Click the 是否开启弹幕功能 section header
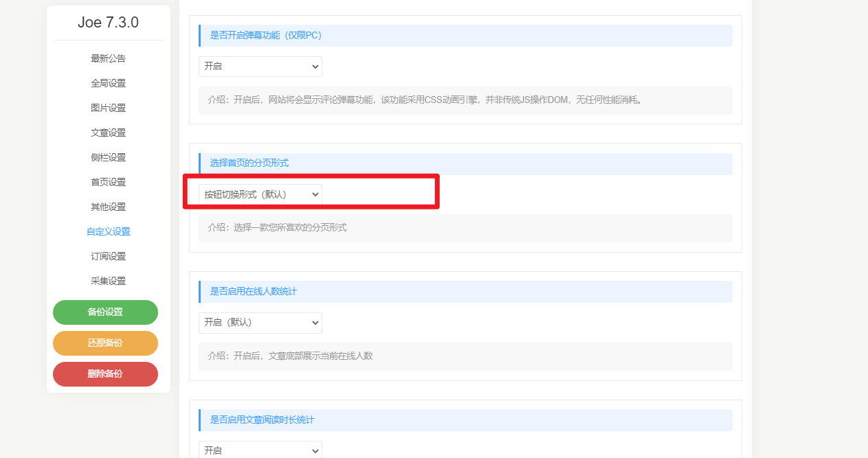The width and height of the screenshot is (868, 458). (x=265, y=36)
